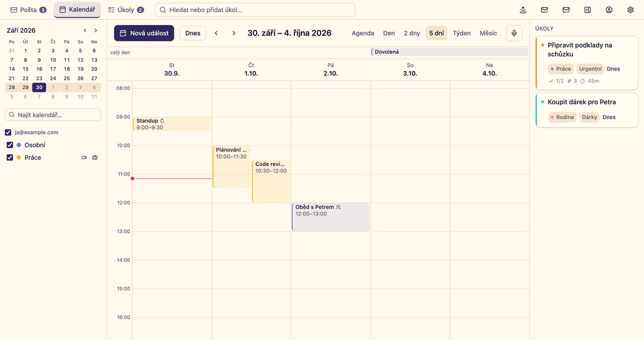Select the 5 dní view

(x=436, y=33)
